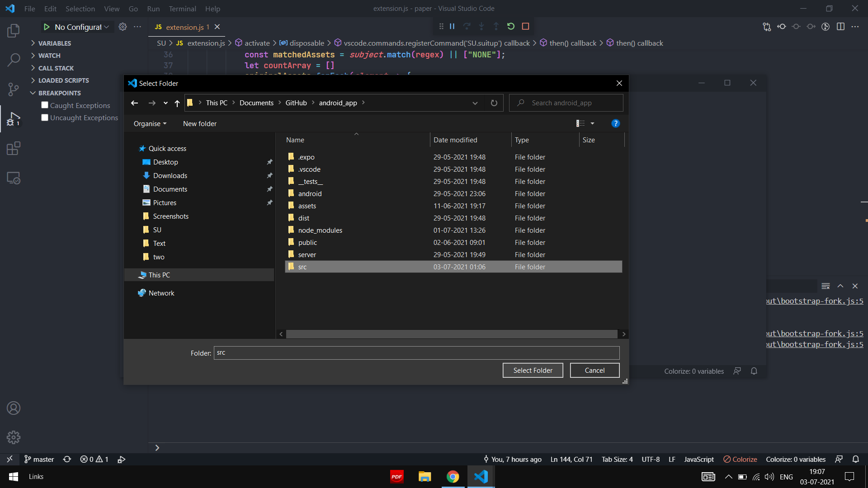This screenshot has height=488, width=868.
Task: Start debugging with green play icon
Action: 47,27
